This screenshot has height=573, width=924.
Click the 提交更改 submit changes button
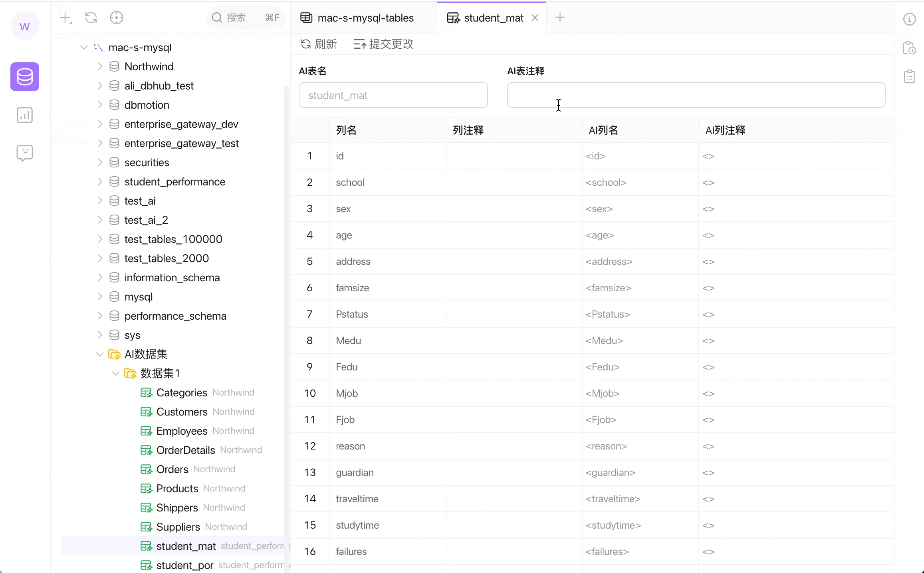click(x=383, y=44)
